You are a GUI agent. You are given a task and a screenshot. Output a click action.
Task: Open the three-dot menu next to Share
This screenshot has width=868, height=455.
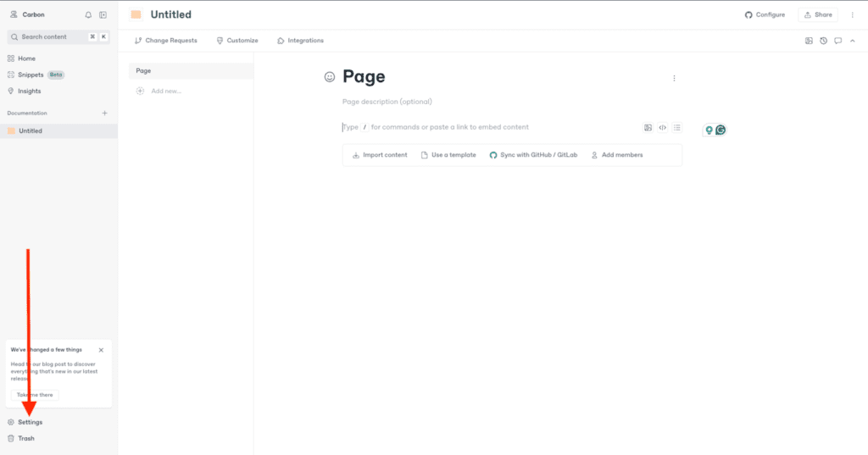coord(852,15)
